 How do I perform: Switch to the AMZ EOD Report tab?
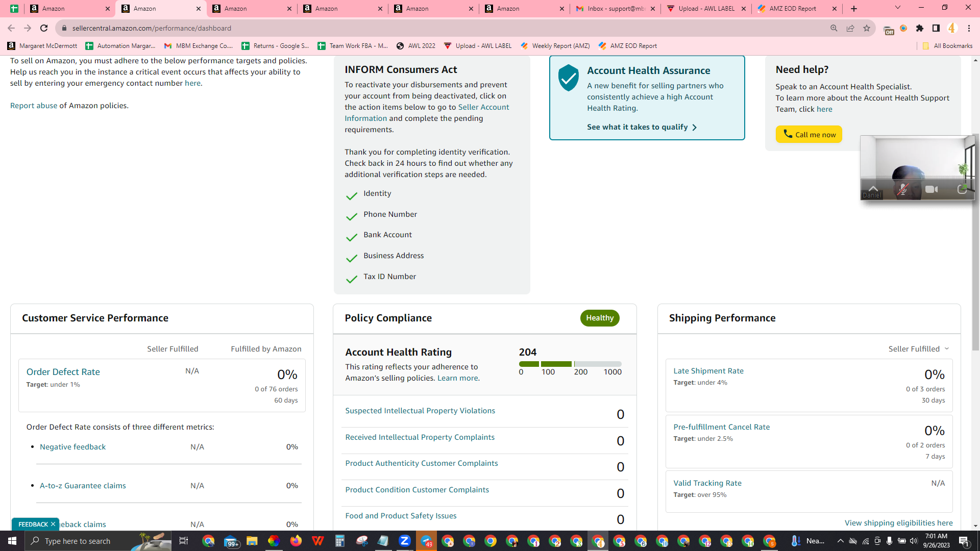click(797, 9)
